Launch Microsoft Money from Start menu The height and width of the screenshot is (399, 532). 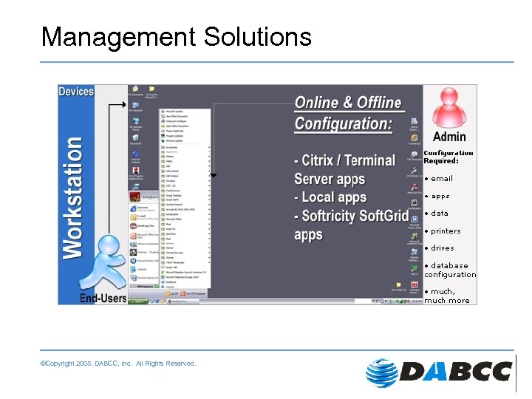tap(144, 261)
